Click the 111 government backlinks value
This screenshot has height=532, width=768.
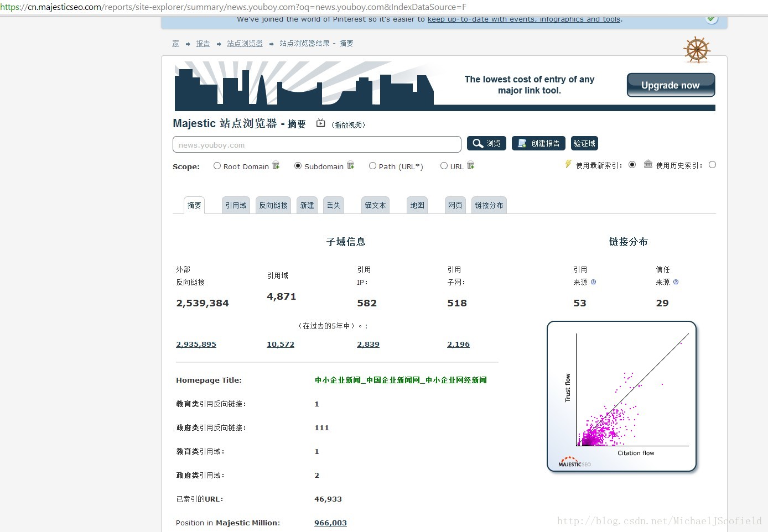tap(321, 427)
